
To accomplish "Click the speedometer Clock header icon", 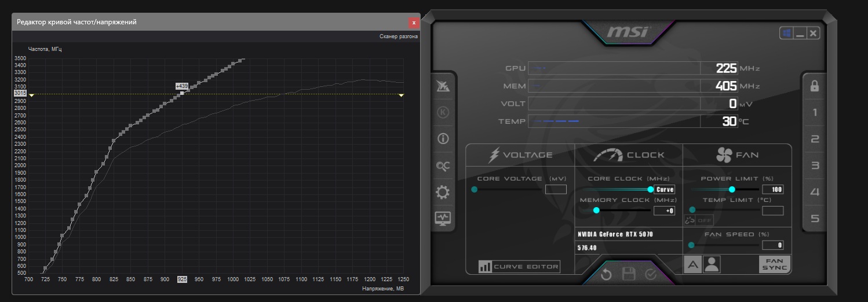I will pos(608,155).
